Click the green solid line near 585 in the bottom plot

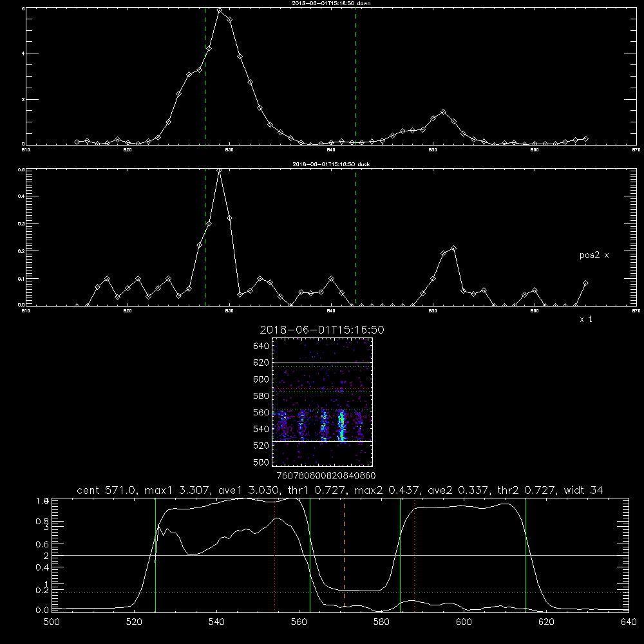tap(400, 555)
